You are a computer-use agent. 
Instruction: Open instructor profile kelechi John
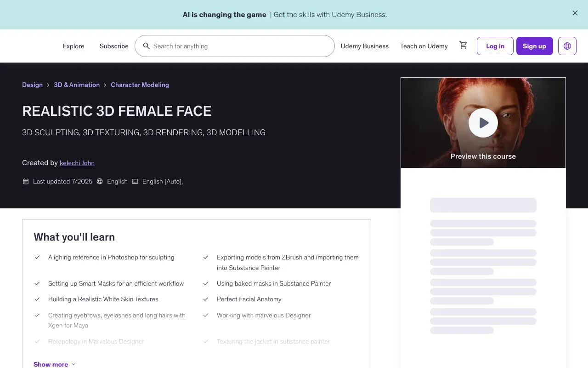pos(77,163)
